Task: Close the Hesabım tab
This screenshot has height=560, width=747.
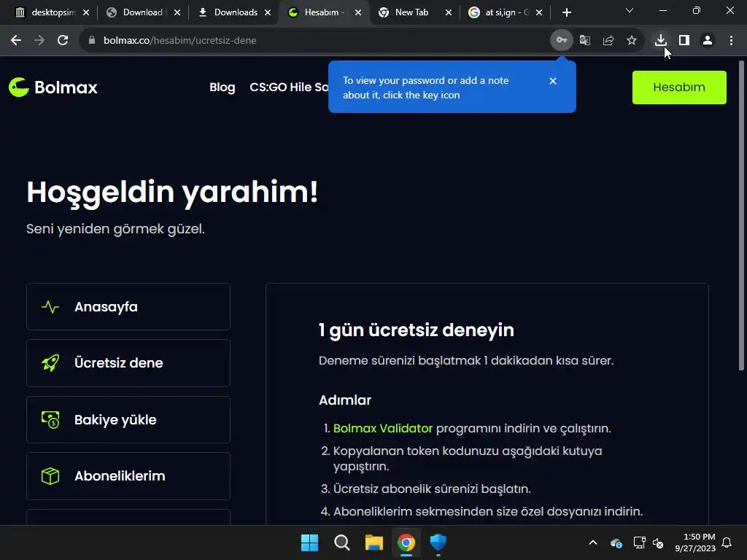Action: [358, 12]
